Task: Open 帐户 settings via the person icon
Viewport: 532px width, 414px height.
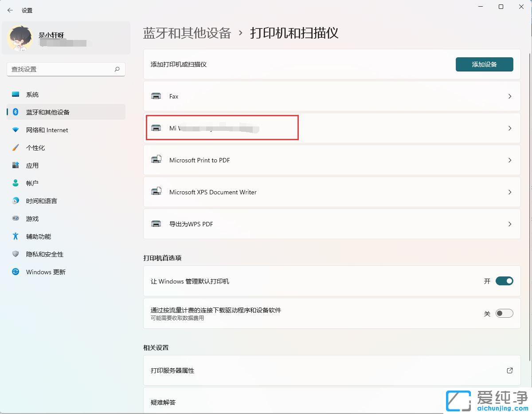Action: (15, 183)
